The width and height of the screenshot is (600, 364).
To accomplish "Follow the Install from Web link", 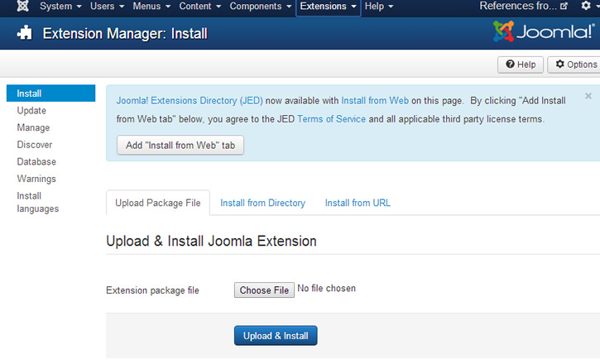I will [x=375, y=101].
